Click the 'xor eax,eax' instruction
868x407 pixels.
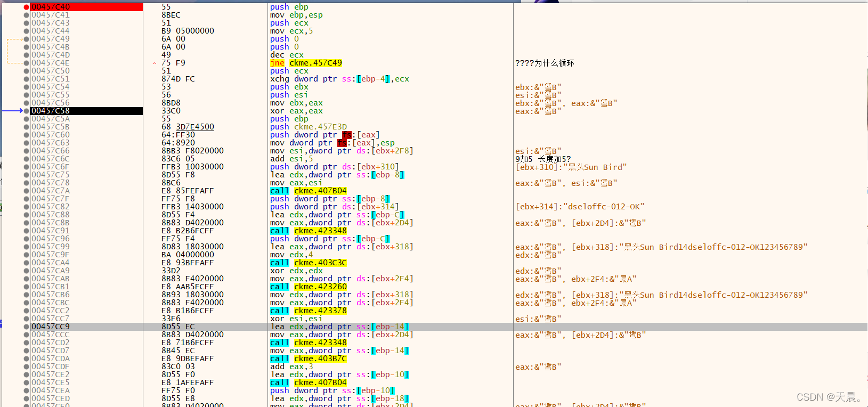[296, 111]
